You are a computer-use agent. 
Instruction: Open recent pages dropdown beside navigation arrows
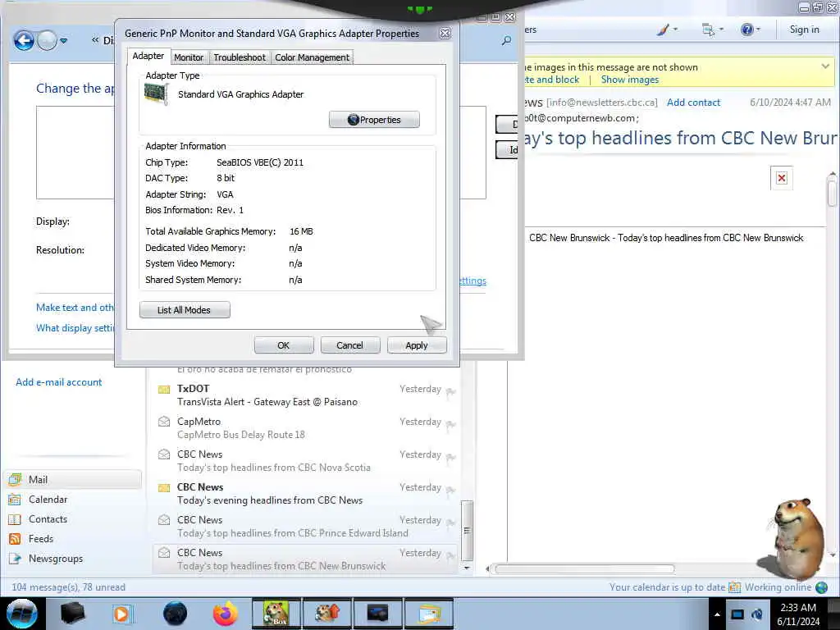(x=64, y=41)
